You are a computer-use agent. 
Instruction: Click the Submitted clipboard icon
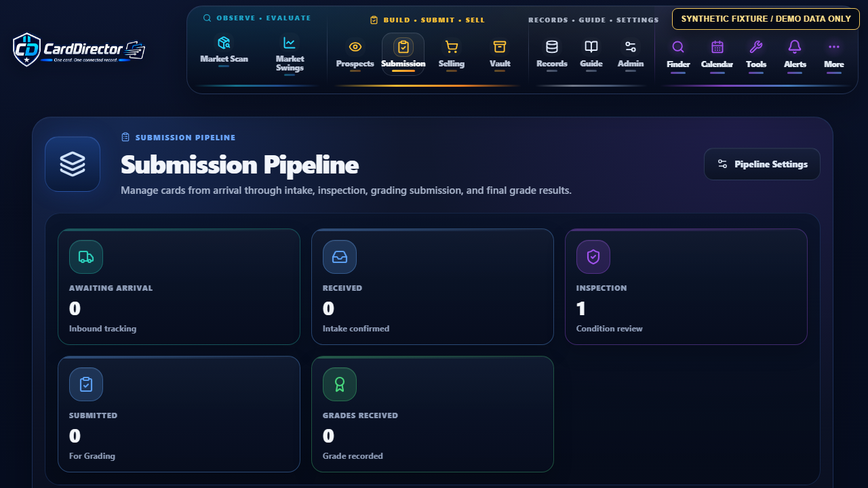(x=86, y=384)
